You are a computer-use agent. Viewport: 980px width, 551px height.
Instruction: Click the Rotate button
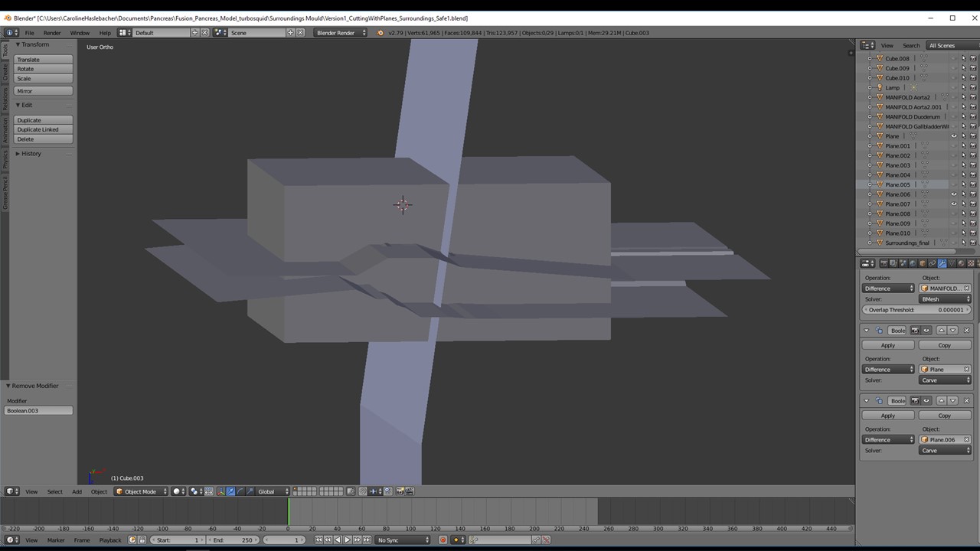pyautogui.click(x=44, y=69)
